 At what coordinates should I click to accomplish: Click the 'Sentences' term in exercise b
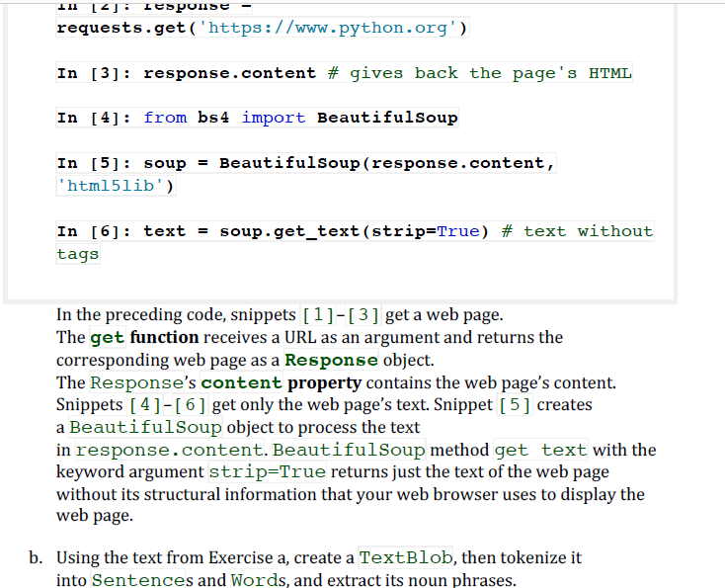(142, 580)
